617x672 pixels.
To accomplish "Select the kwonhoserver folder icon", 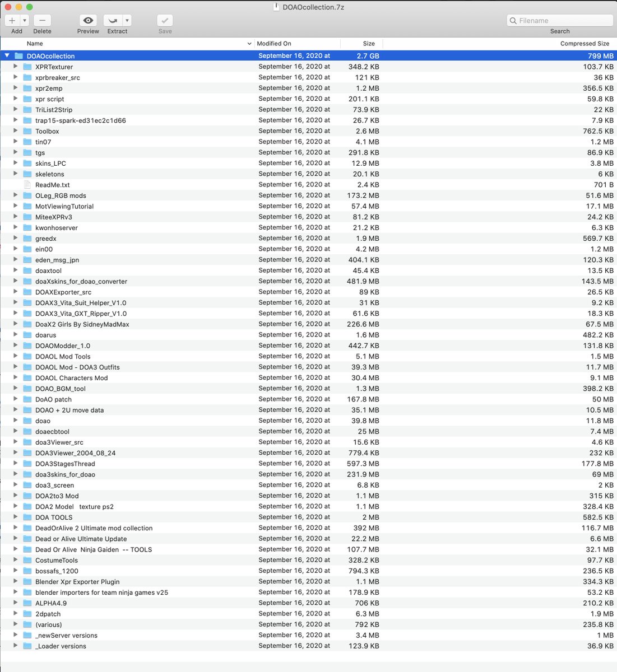I will tap(27, 227).
